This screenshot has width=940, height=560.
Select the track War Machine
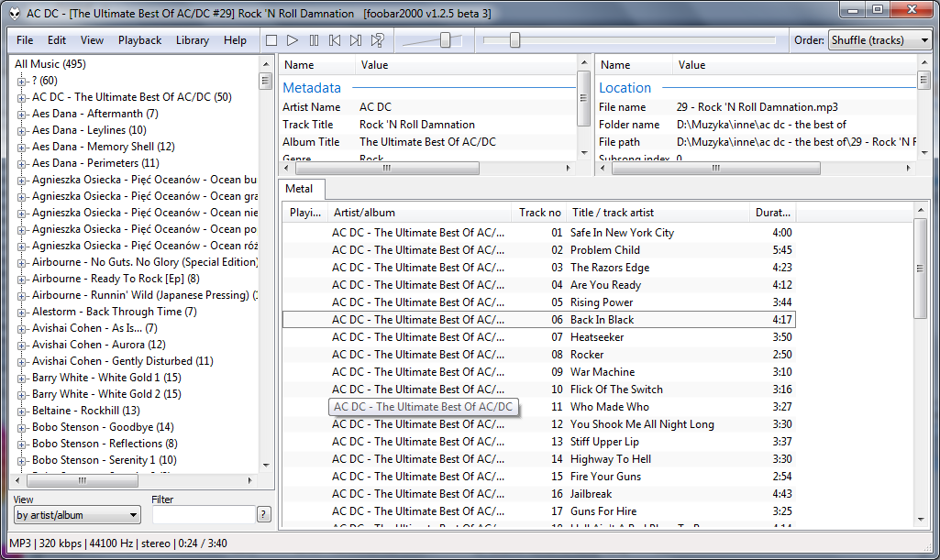click(x=538, y=372)
